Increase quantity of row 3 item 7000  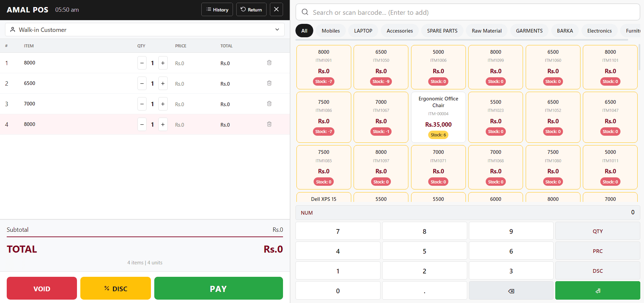point(163,104)
